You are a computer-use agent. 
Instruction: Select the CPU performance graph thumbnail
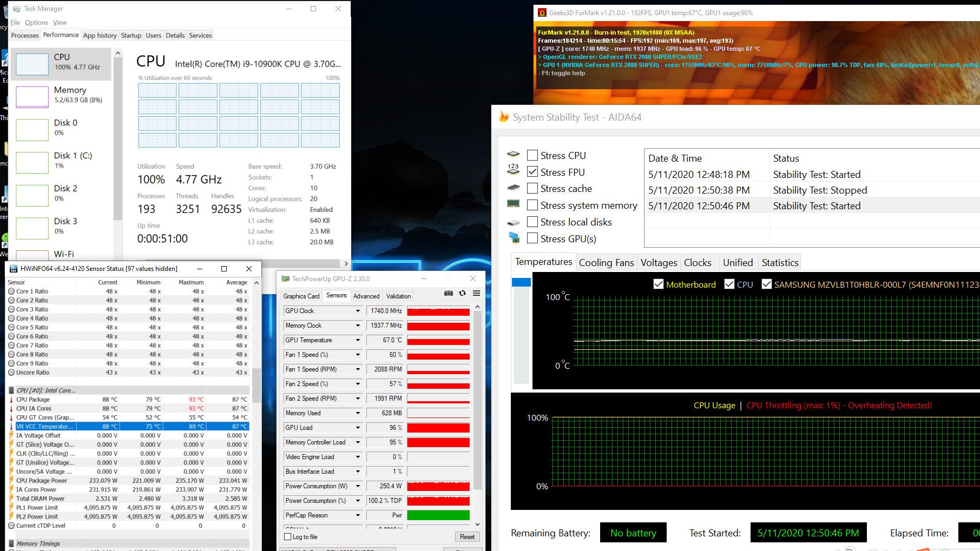pos(32,64)
